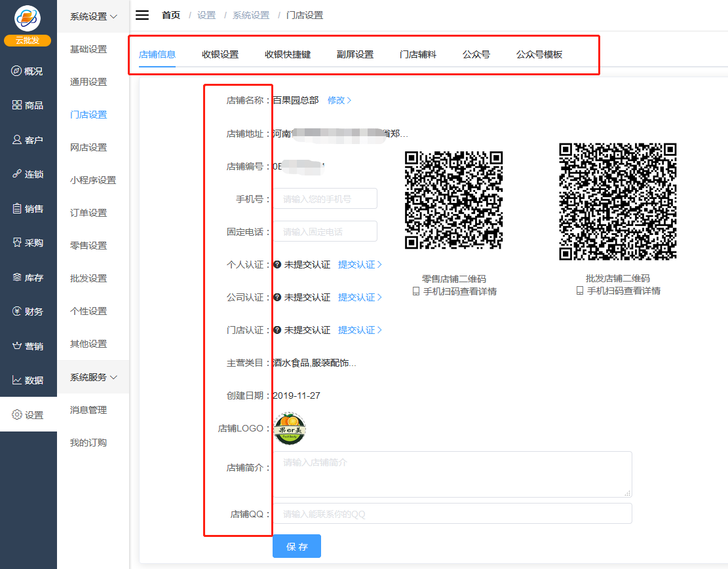728x569 pixels.
Task: Open 销售 in the sidebar
Action: [x=28, y=208]
